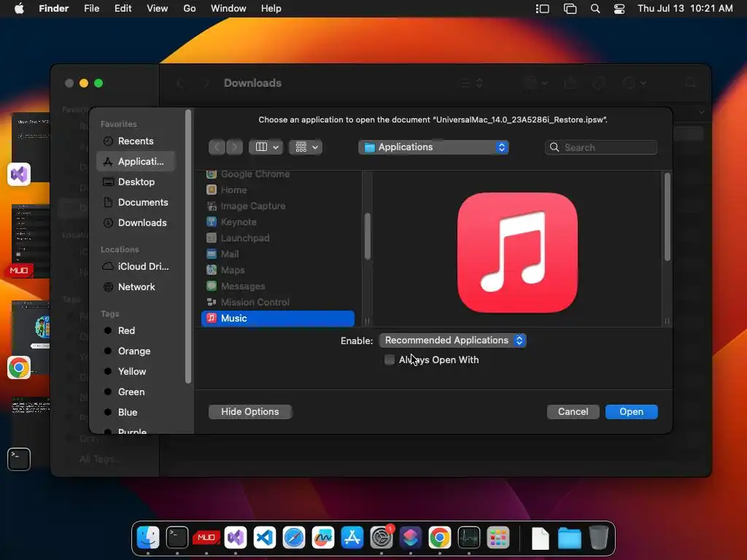Open Control Center in menu bar
The image size is (747, 560).
(x=619, y=9)
